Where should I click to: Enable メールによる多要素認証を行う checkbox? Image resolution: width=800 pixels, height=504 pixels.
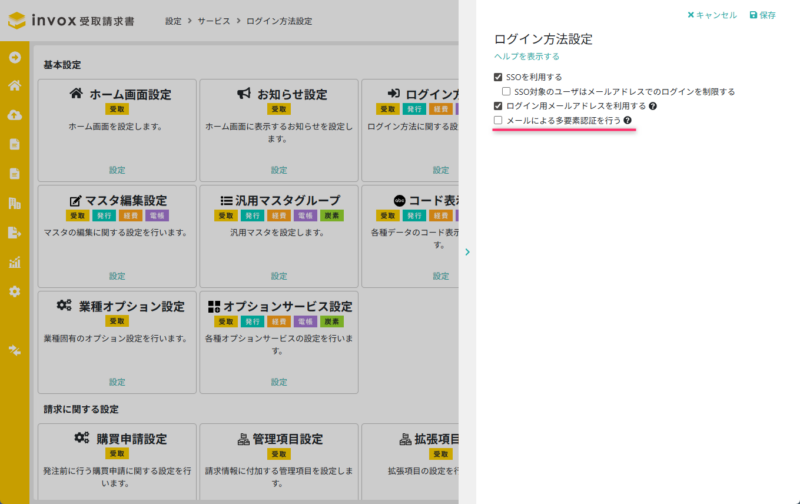(498, 120)
